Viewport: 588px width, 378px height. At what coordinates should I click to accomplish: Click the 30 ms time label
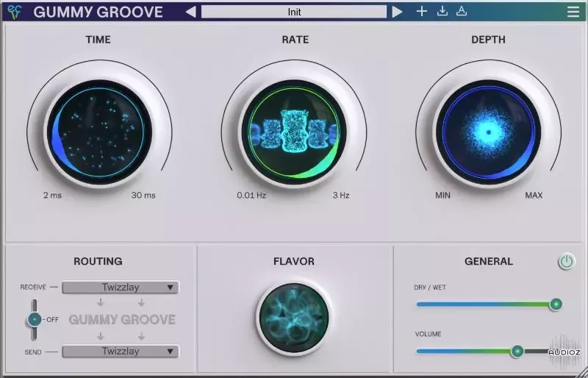click(x=143, y=195)
